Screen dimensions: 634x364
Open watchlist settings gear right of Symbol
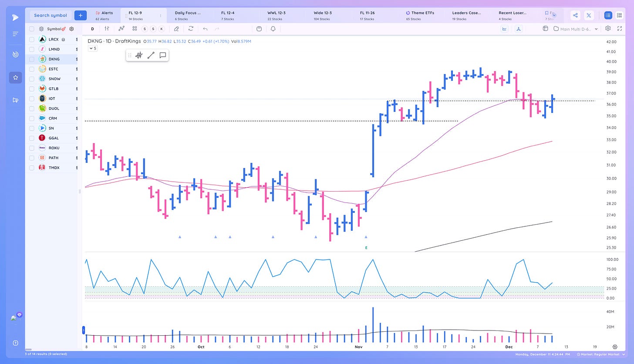(71, 29)
